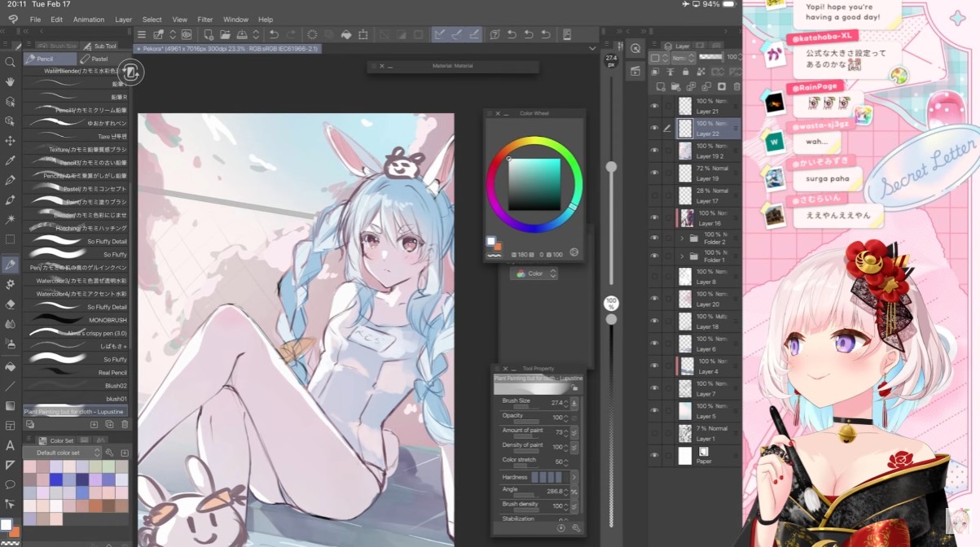
Task: Select the Text tool
Action: (10, 445)
